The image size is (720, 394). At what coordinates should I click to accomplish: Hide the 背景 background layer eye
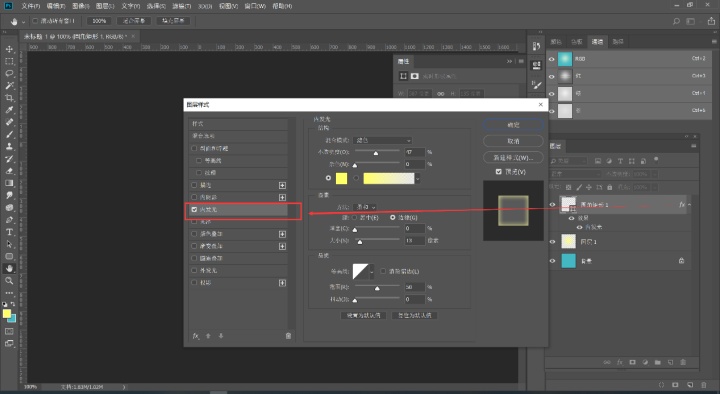pos(552,261)
